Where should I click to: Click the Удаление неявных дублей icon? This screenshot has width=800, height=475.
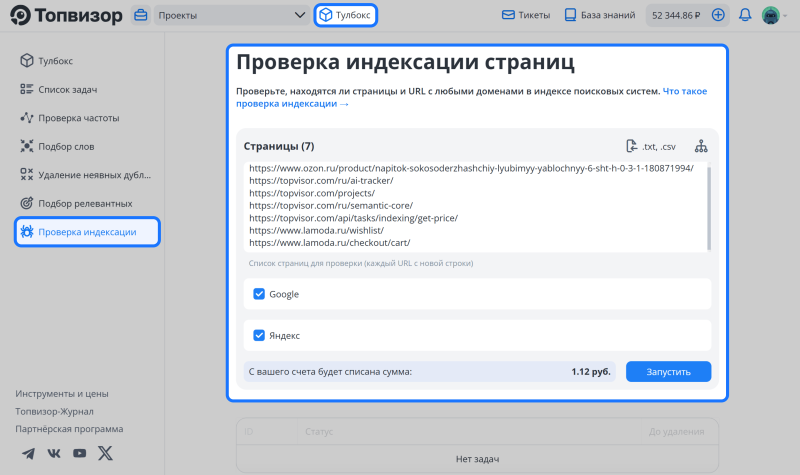[x=27, y=174]
